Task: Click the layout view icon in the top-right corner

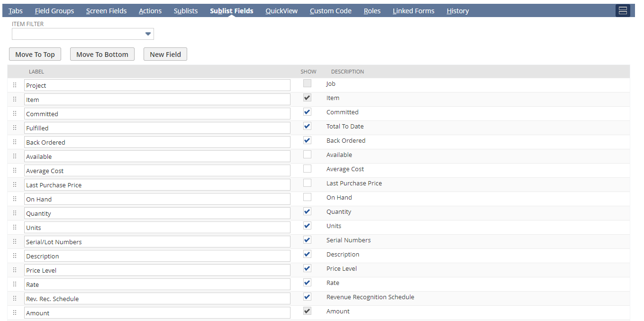Action: pos(623,10)
